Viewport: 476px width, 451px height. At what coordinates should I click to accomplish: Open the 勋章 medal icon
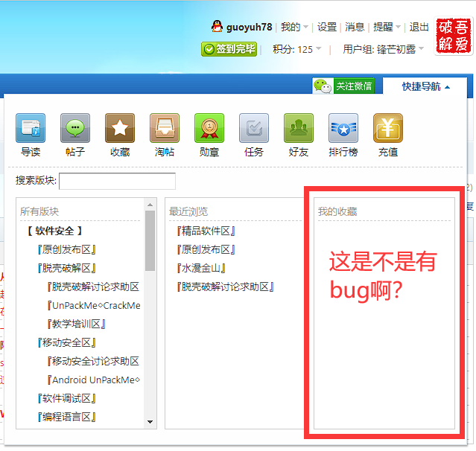coord(209,128)
